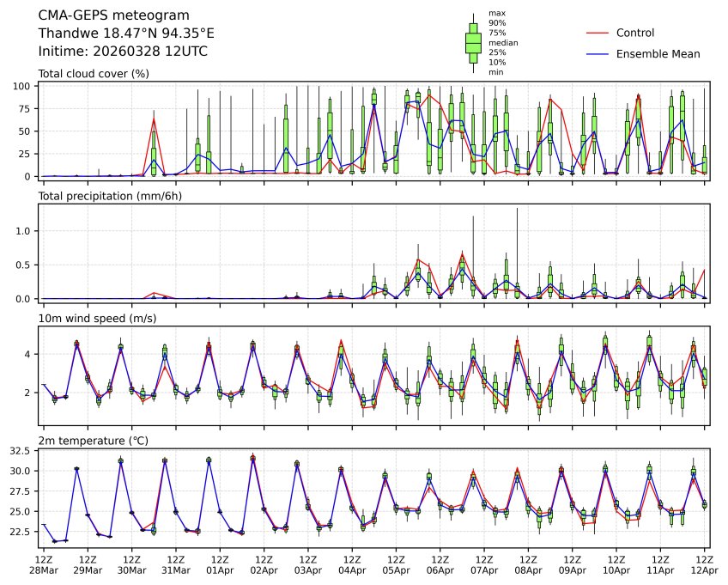The width and height of the screenshot is (728, 585).
Task: Click the 'Initime: 20260328 12UTC' text
Action: click(123, 52)
